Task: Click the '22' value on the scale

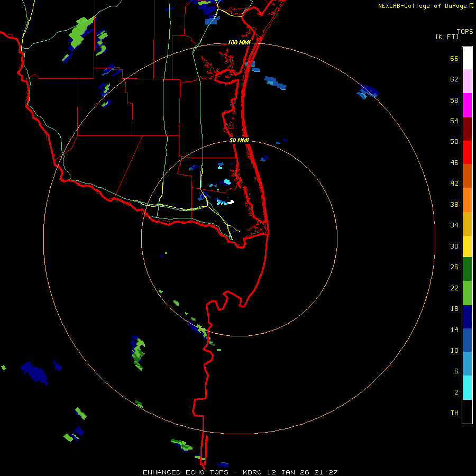Action: click(454, 288)
